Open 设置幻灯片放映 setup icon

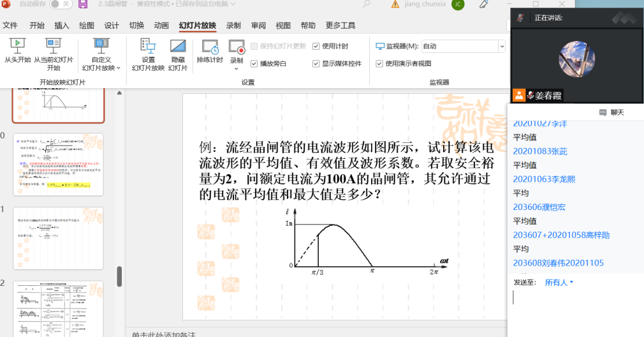tap(148, 46)
